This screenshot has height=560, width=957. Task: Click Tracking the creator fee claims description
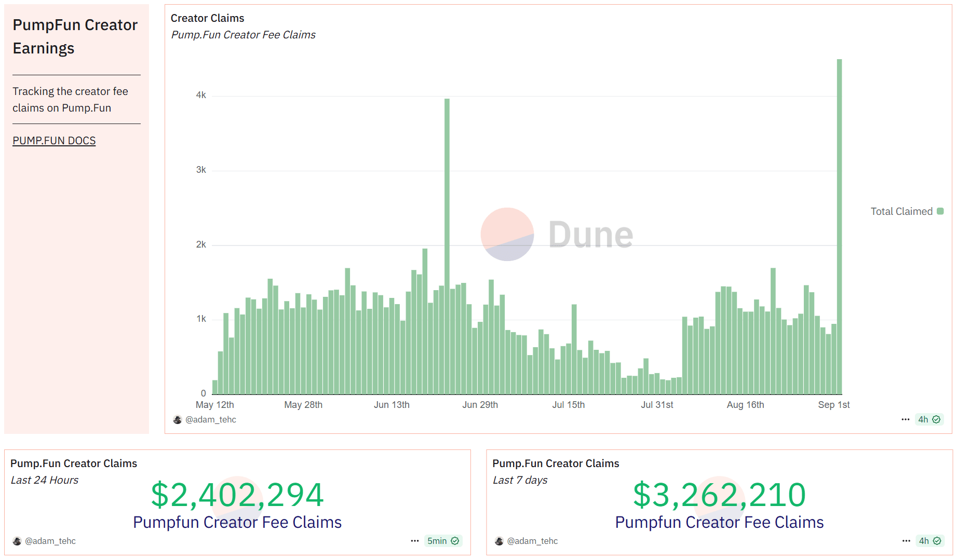click(70, 100)
